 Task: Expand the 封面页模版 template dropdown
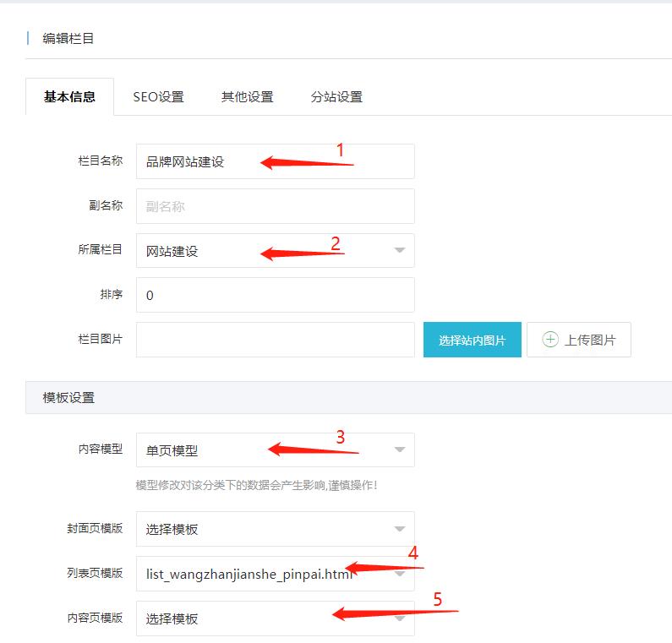(x=275, y=529)
